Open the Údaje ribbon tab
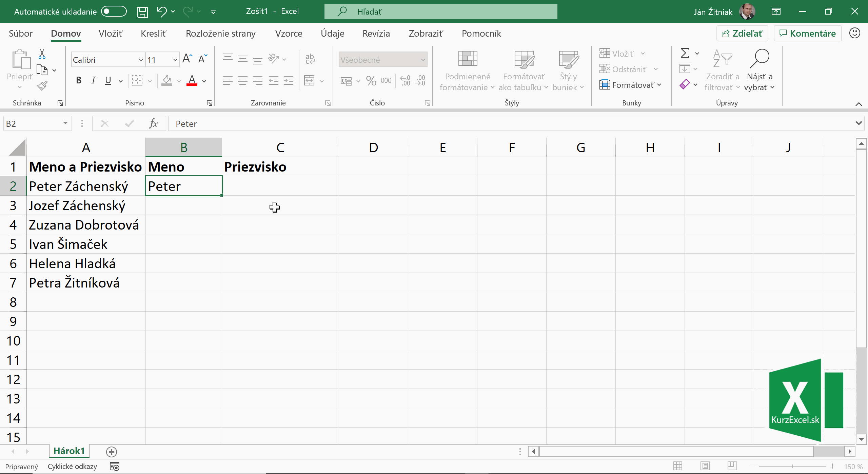Screen dimensions: 868x474 point(332,34)
